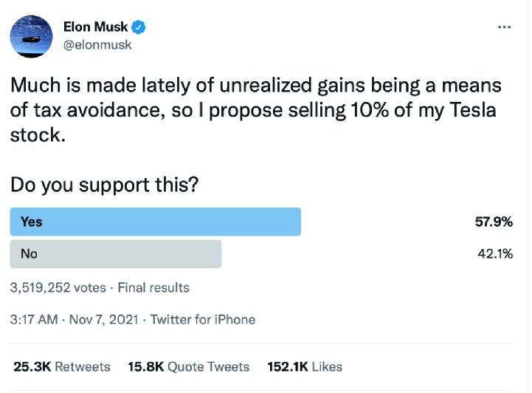Click the 3,519,252 votes count

[58, 287]
